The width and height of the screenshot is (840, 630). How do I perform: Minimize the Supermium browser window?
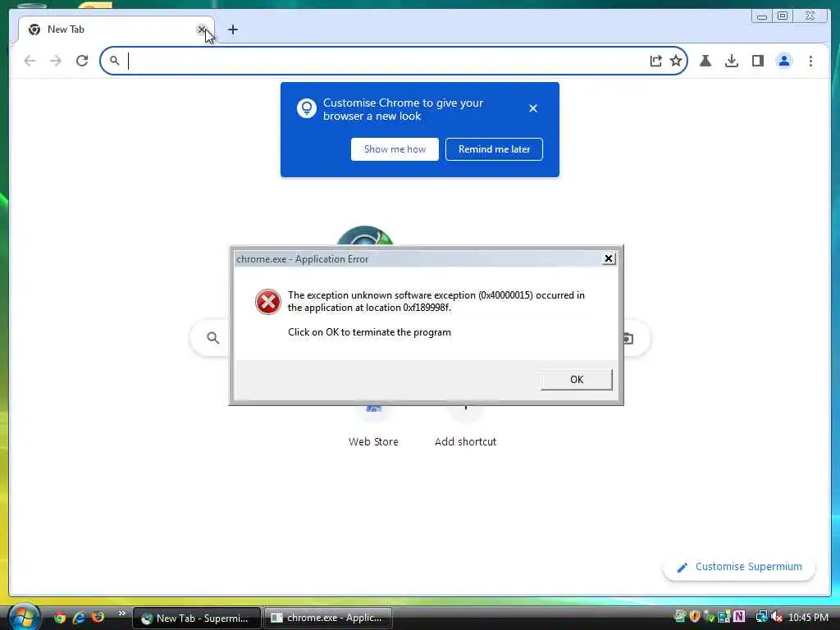(x=761, y=16)
